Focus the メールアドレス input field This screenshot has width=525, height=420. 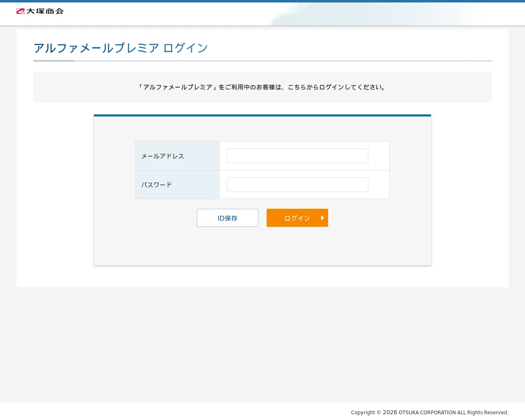tap(298, 156)
